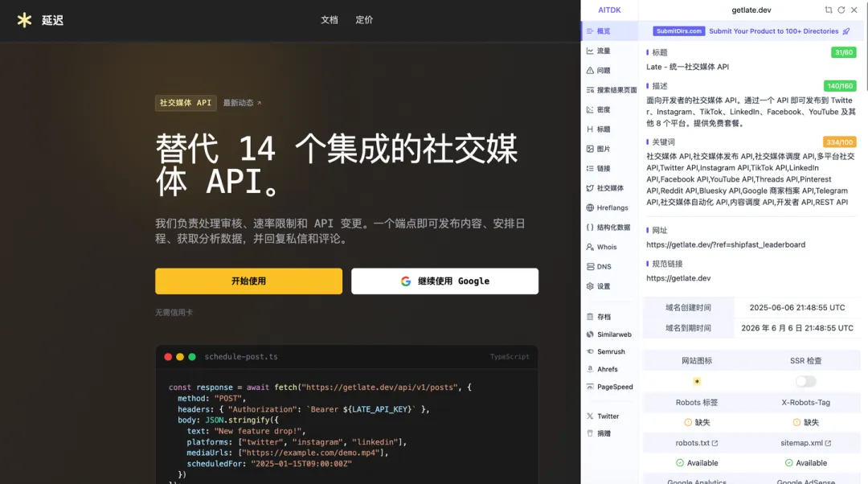868x484 pixels.
Task: Click the red dot in code window
Action: point(168,357)
